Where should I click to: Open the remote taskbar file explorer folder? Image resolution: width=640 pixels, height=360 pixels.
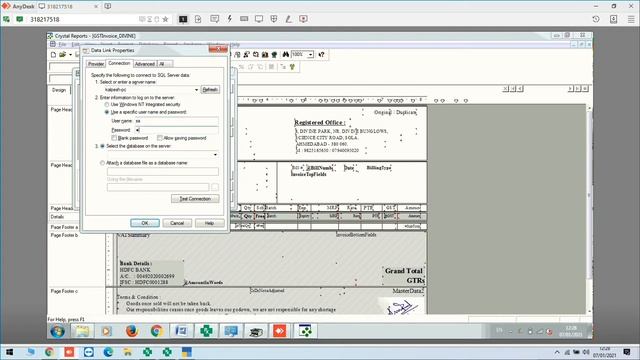[x=82, y=331]
